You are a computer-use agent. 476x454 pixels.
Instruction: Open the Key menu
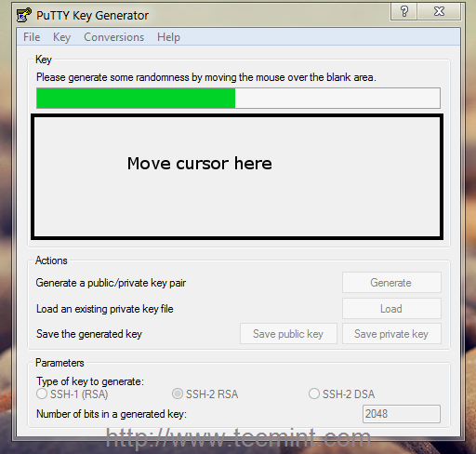click(61, 37)
